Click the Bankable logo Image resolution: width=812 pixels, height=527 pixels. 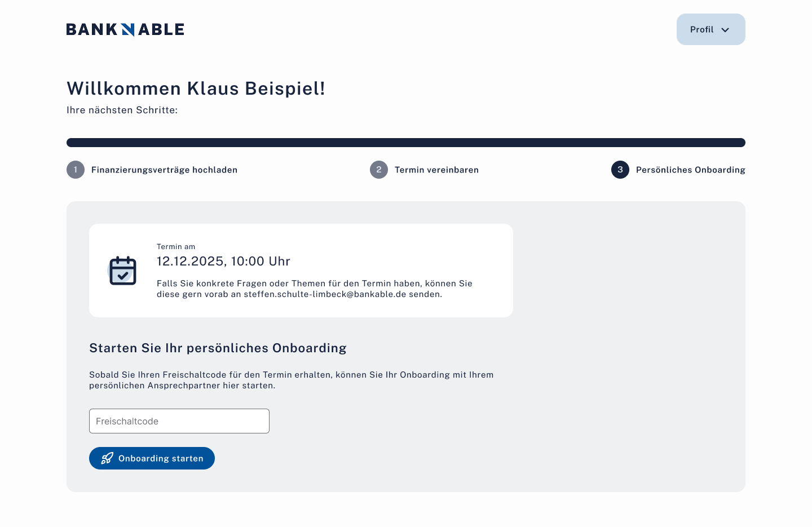(x=125, y=29)
